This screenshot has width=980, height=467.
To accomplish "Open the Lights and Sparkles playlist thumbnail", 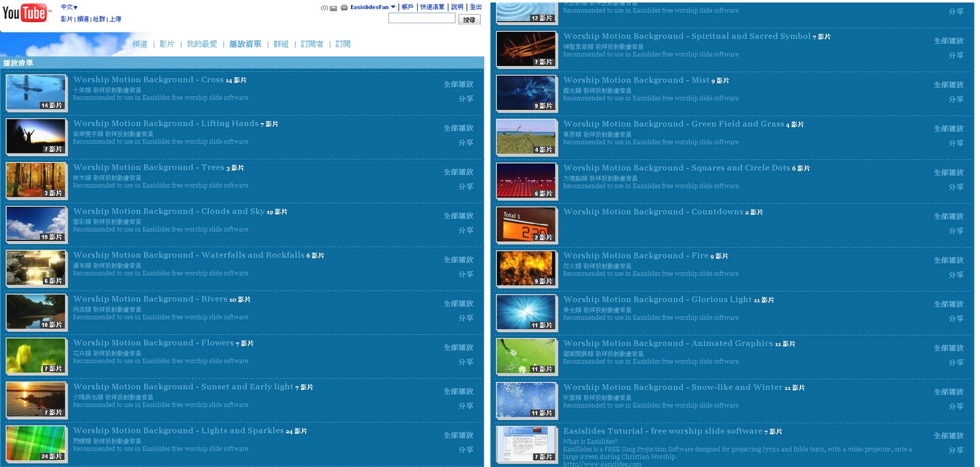I will [36, 443].
